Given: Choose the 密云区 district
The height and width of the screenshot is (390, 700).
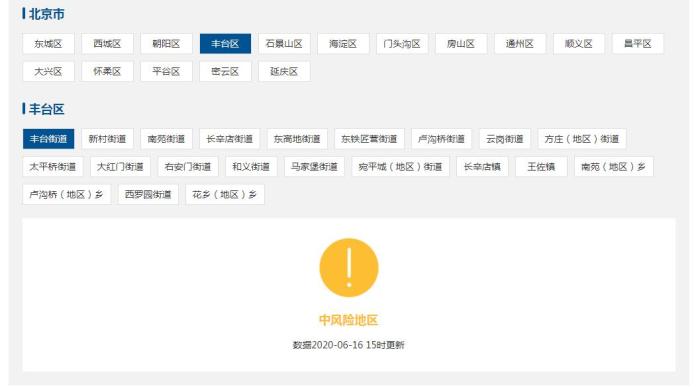Looking at the screenshot, I should (225, 71).
